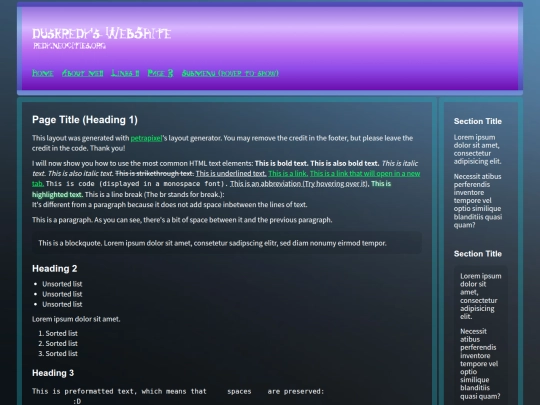Go to the Links navigation item

pos(125,73)
